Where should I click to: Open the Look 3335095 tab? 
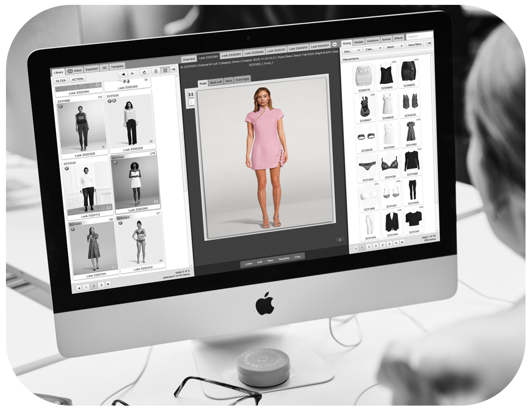(x=255, y=53)
